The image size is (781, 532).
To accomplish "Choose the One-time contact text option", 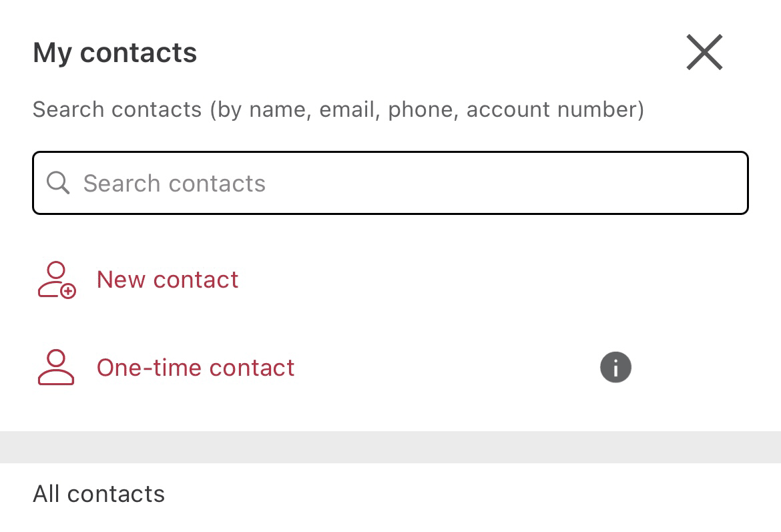I will tap(196, 368).
